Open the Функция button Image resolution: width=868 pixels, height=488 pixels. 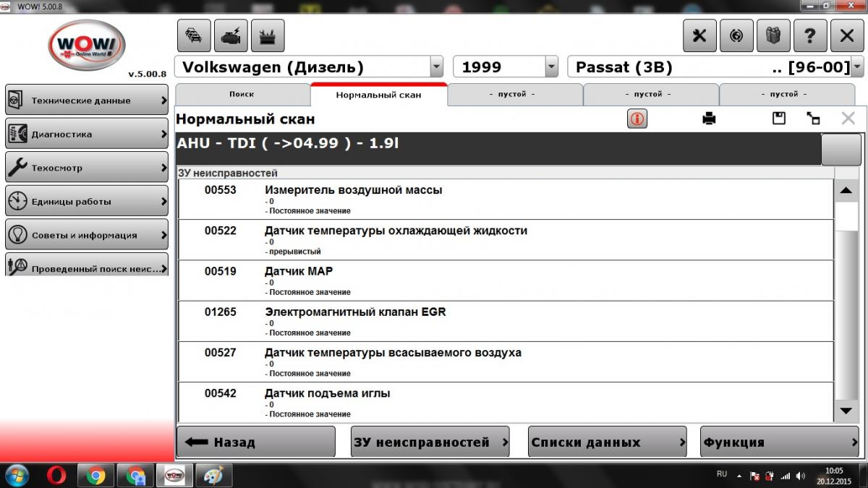(x=780, y=442)
